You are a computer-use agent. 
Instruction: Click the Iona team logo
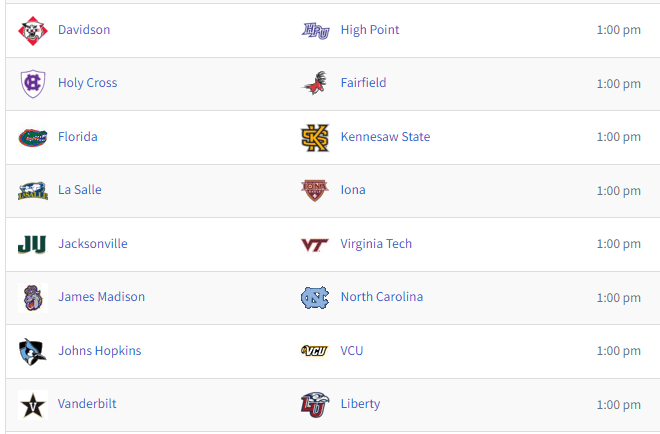tap(315, 191)
